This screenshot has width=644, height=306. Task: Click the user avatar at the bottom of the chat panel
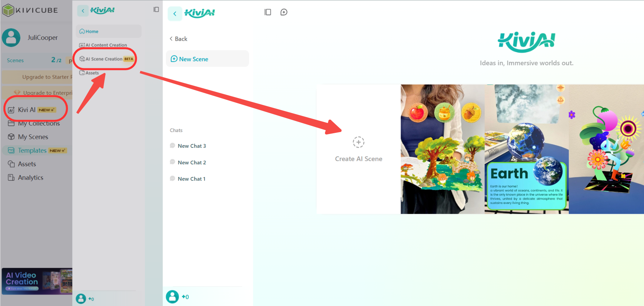click(x=172, y=297)
